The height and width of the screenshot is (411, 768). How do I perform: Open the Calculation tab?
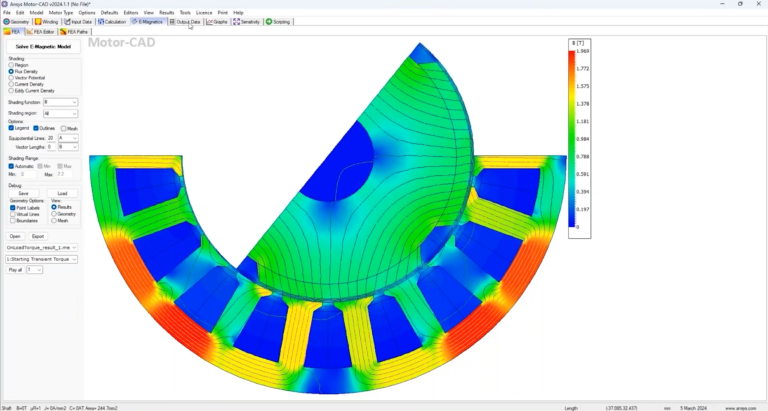[112, 22]
